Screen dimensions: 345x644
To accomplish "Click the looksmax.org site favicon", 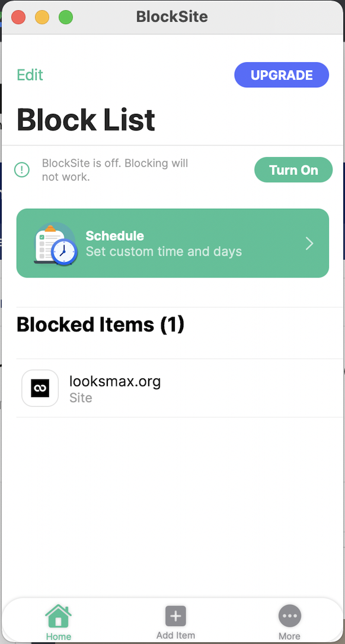I will click(x=40, y=388).
